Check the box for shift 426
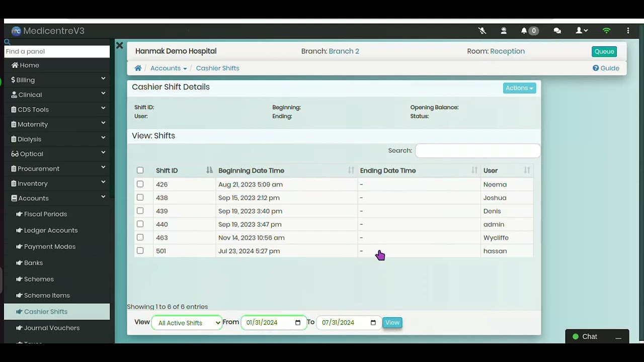 140,184
